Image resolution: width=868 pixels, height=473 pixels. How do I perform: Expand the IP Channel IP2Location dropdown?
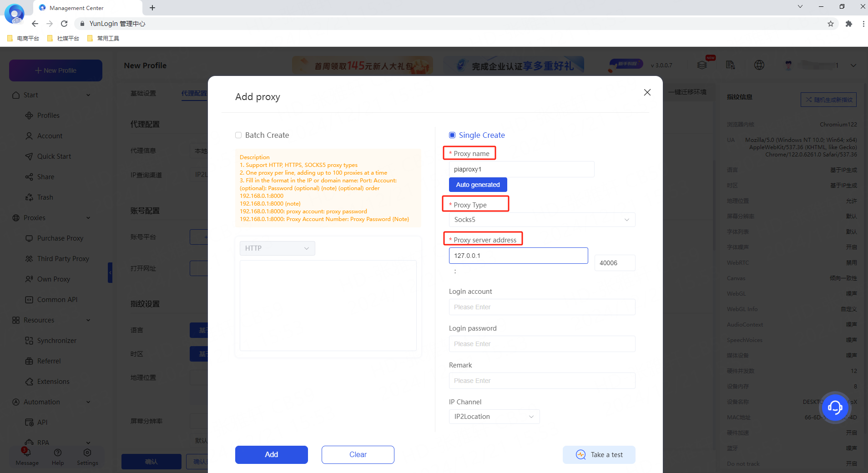click(494, 417)
